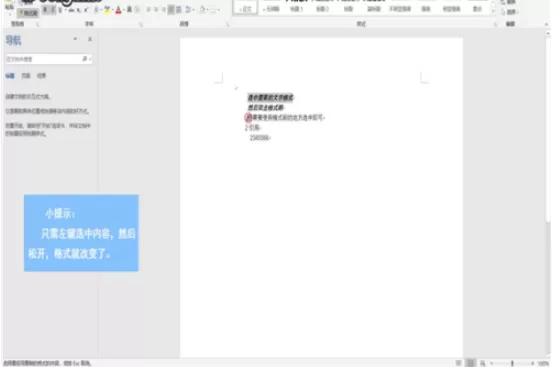This screenshot has width=553, height=367.
Task: Apply the yellow text highlight color
Action: pos(107,10)
